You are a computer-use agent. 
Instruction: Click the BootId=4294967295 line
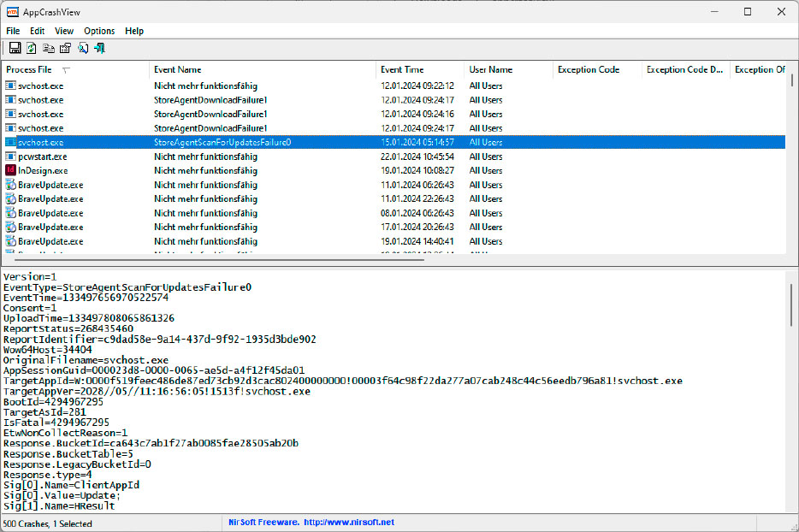53,401
